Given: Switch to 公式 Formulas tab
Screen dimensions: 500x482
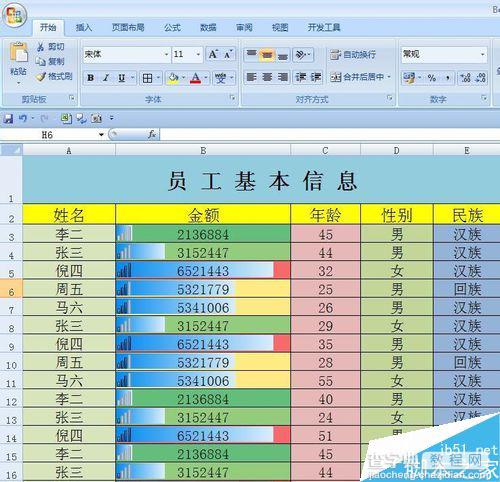Looking at the screenshot, I should [172, 27].
